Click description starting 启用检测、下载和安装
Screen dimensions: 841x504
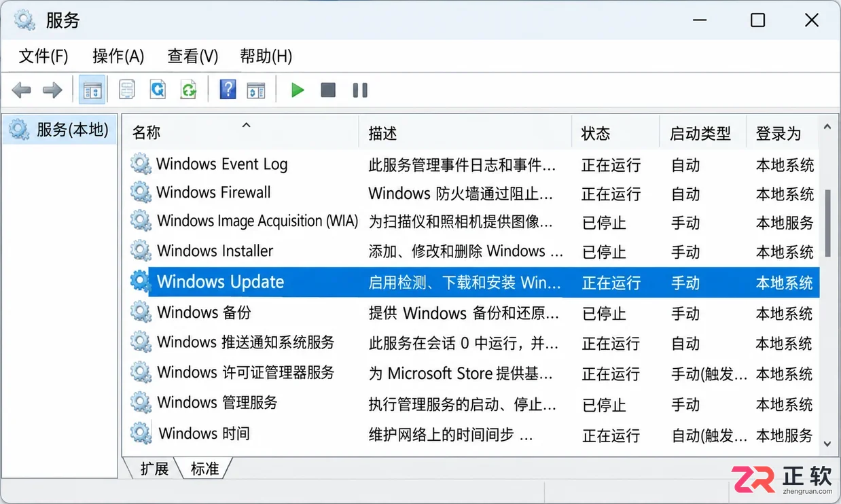pos(465,283)
